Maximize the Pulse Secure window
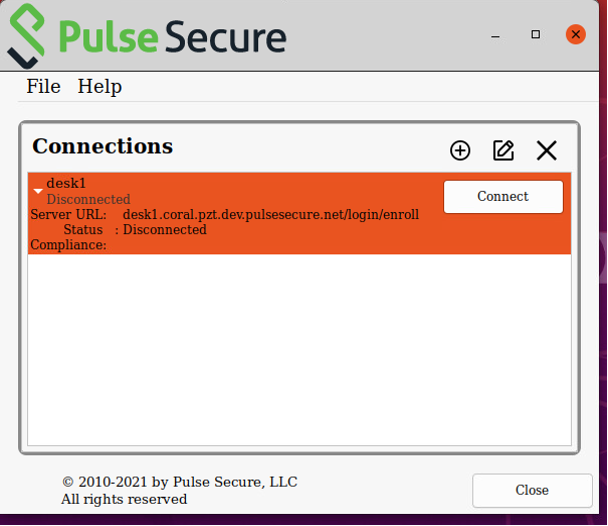The width and height of the screenshot is (608, 526). coord(535,34)
